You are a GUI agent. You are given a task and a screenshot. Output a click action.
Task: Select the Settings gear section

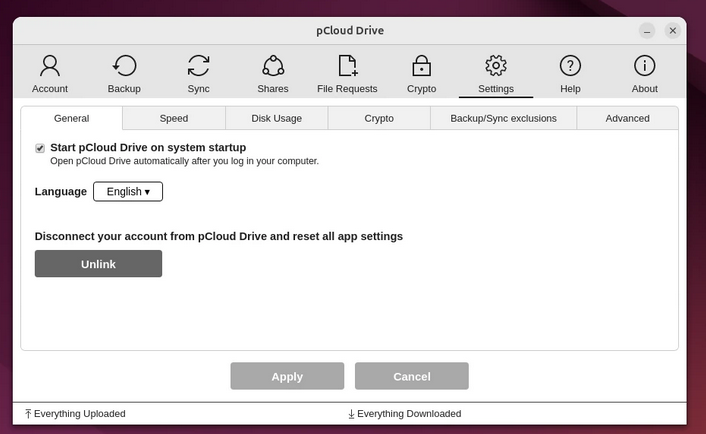click(x=496, y=74)
